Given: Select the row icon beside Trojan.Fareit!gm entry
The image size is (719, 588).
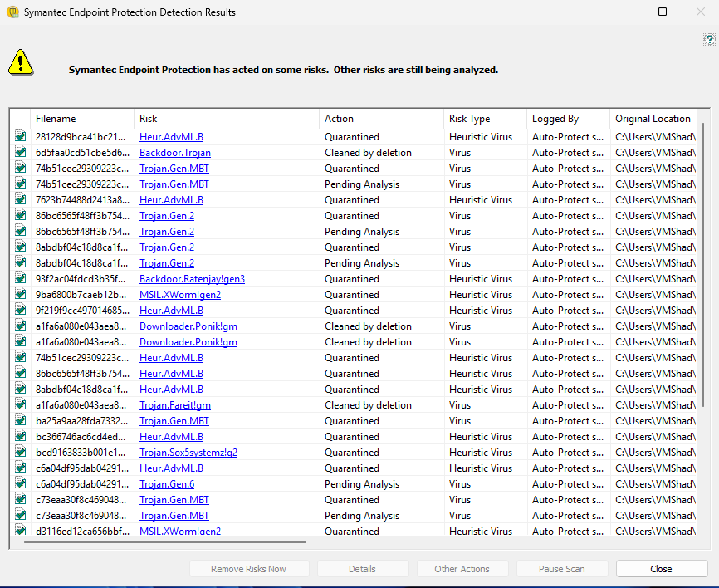Looking at the screenshot, I should (x=20, y=404).
